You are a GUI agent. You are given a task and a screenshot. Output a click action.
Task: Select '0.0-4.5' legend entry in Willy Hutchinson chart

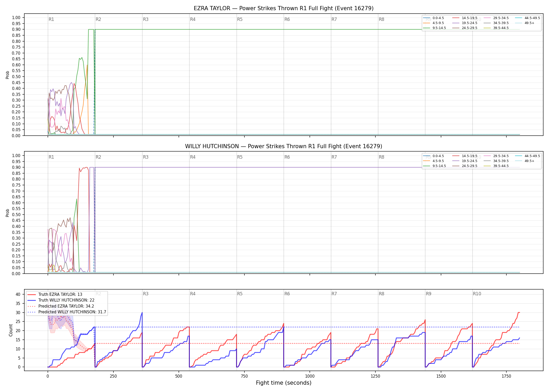434,156
